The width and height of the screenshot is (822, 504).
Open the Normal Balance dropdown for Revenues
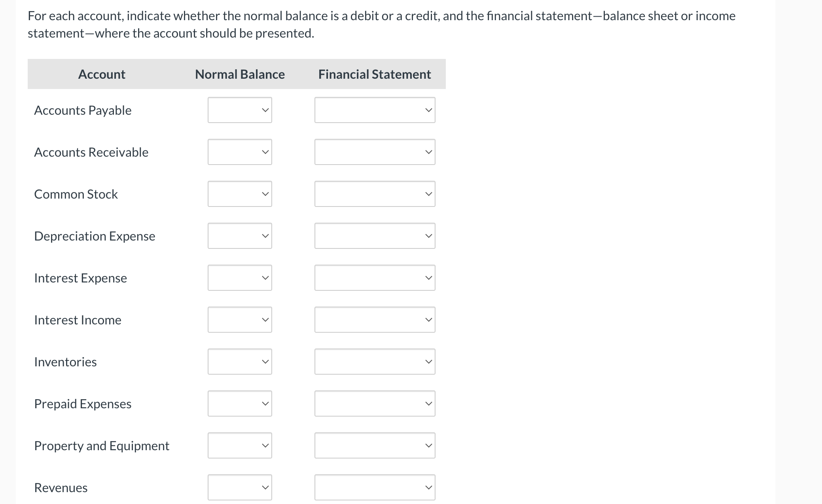tap(239, 487)
